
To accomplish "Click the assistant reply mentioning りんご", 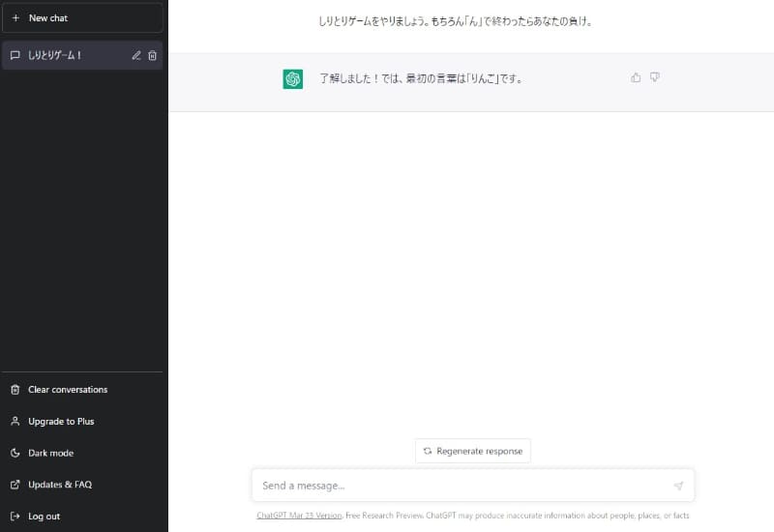I will coord(421,79).
